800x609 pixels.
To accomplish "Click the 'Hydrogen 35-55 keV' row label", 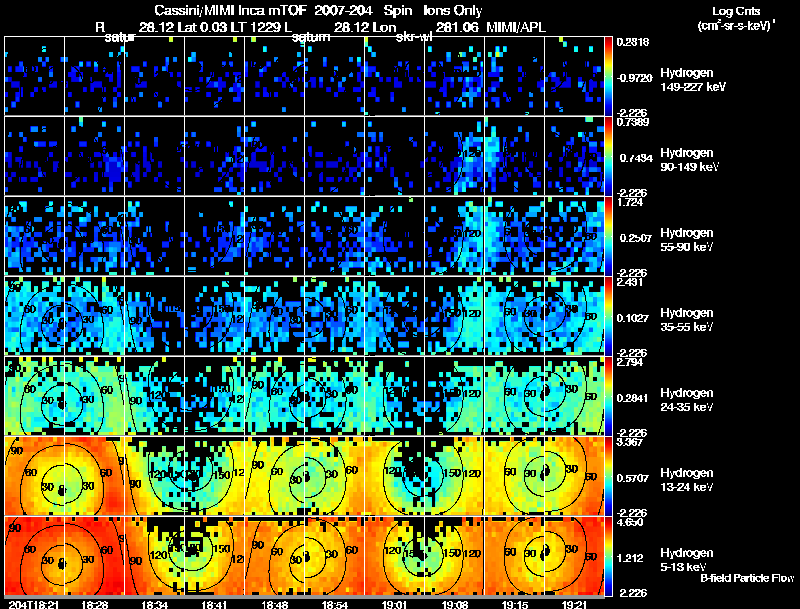I will tap(687, 320).
